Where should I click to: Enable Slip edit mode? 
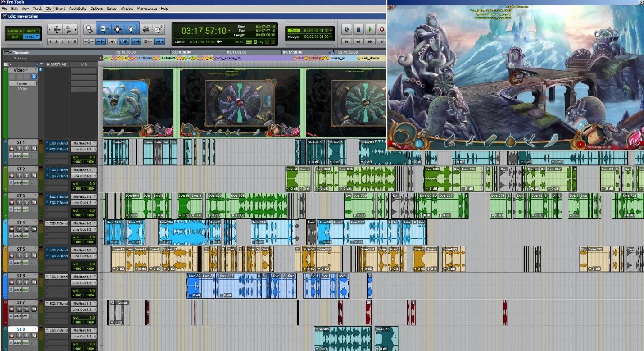point(15,36)
